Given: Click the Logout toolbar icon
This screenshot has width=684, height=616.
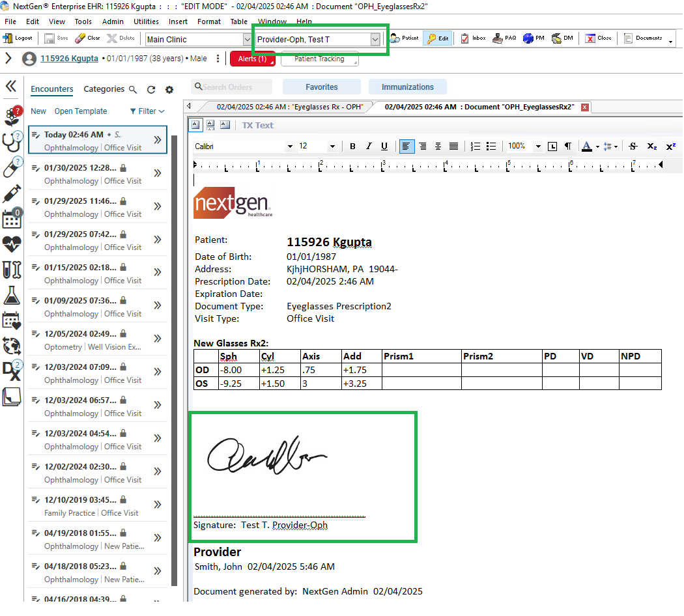Looking at the screenshot, I should point(18,38).
